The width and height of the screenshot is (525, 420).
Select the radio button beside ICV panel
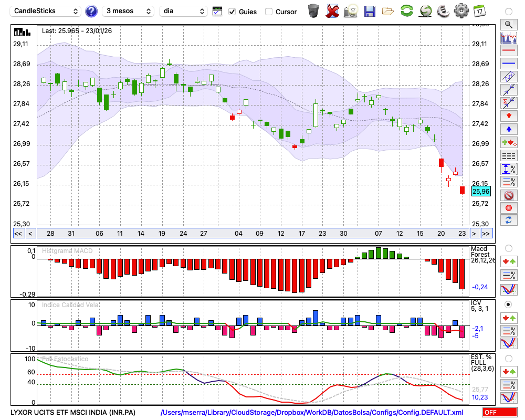[508, 304]
